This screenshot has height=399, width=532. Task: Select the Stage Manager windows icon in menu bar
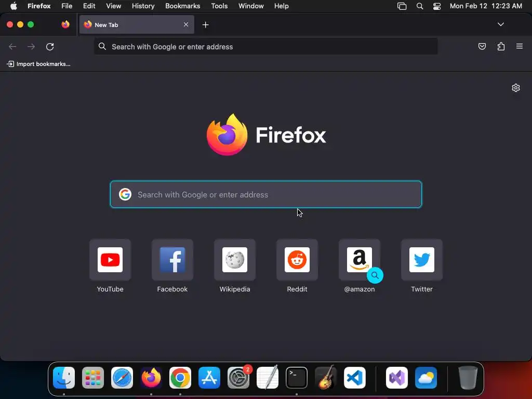pyautogui.click(x=402, y=6)
